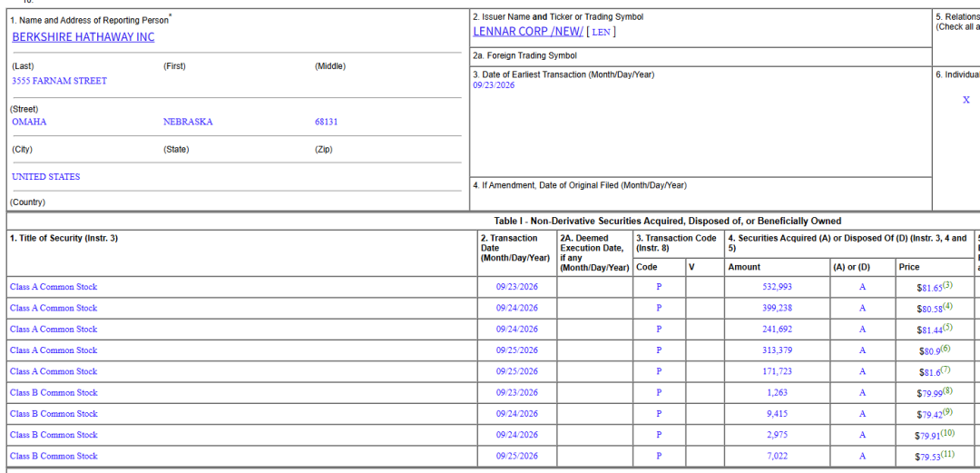Select Class B Common Stock in the 1,263 row
Image resolution: width=980 pixels, height=473 pixels.
[x=54, y=393]
